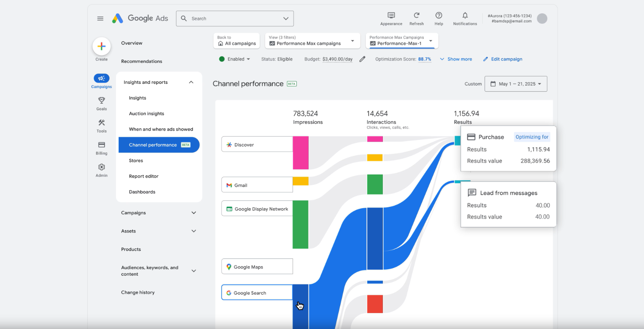Screen dimensions: 644x329
Task: Click the pink Discover impressions bar
Action: coord(301,153)
